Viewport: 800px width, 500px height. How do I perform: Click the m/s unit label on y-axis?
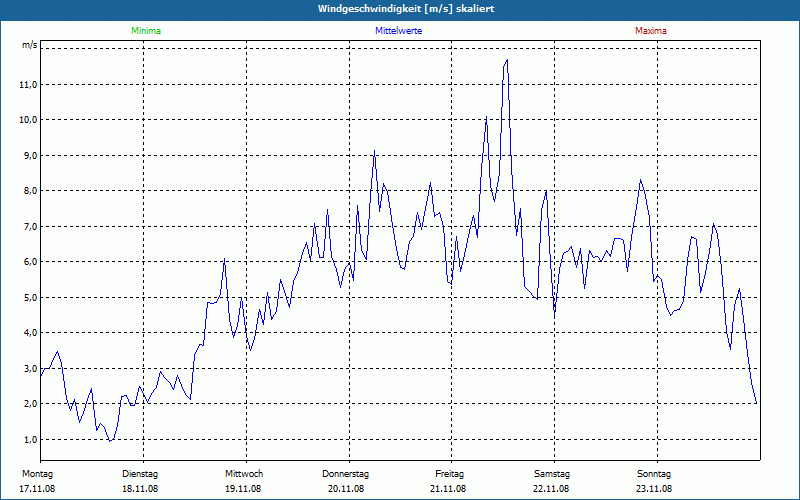[29, 45]
